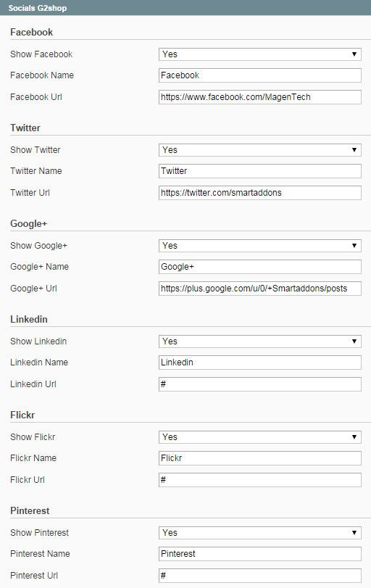
Task: Open the Show Google+ dropdown
Action: (x=259, y=246)
